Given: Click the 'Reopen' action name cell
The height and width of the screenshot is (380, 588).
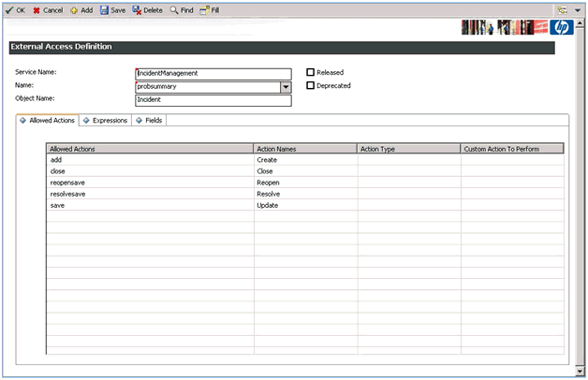Looking at the screenshot, I should pyautogui.click(x=305, y=183).
